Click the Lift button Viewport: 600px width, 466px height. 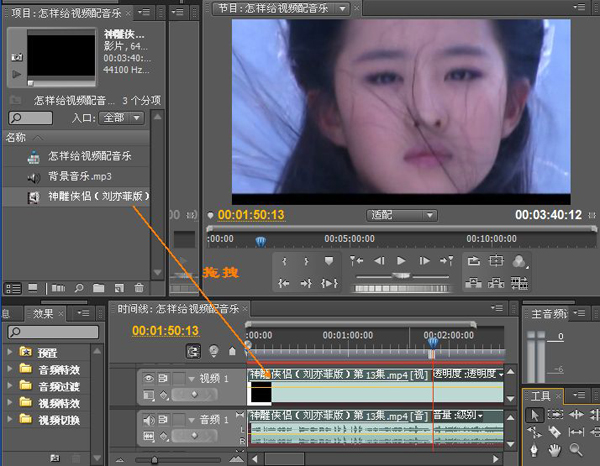pos(473,283)
